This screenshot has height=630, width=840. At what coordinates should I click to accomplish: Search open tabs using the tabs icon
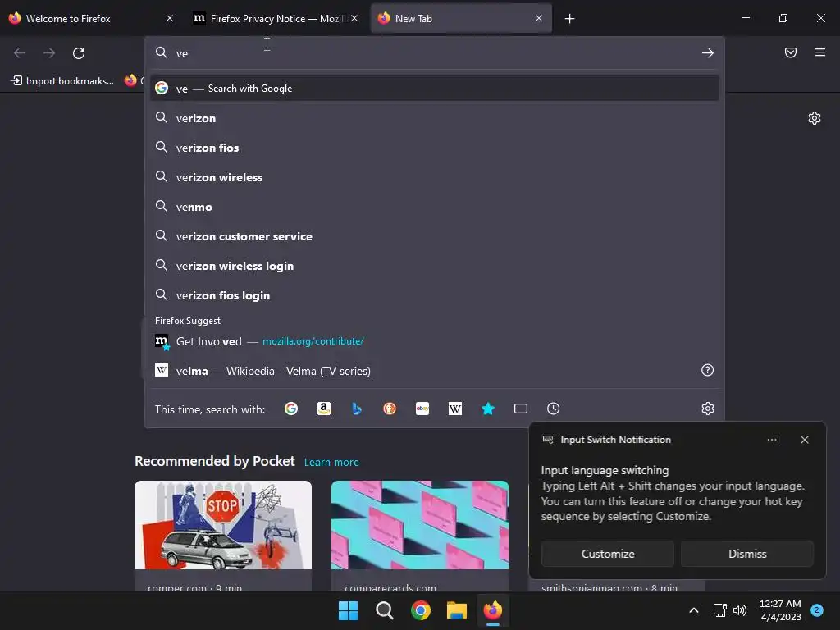pyautogui.click(x=521, y=409)
